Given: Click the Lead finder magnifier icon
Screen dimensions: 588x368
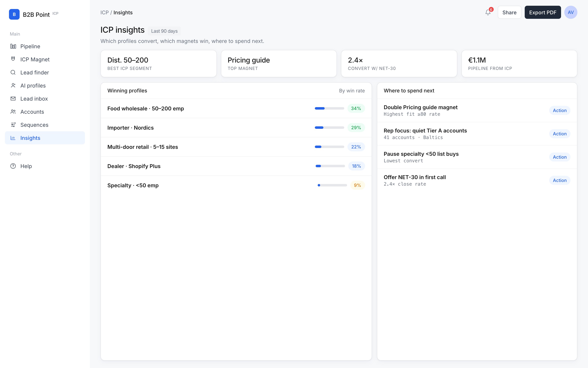Looking at the screenshot, I should pyautogui.click(x=13, y=72).
